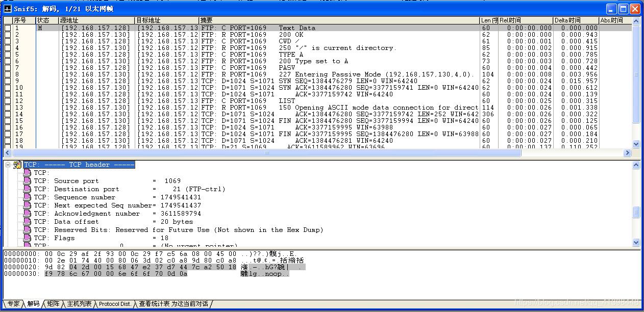Collapse the TCP header tree node

click(x=8, y=165)
